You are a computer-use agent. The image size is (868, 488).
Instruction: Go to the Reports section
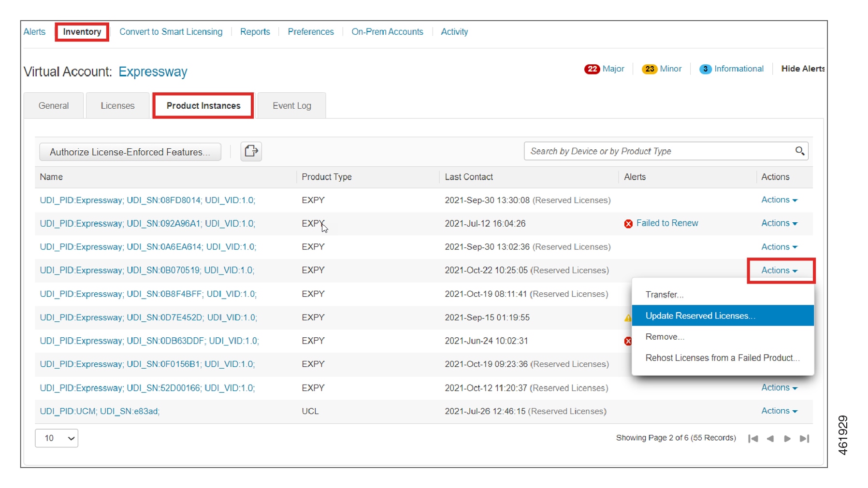255,32
